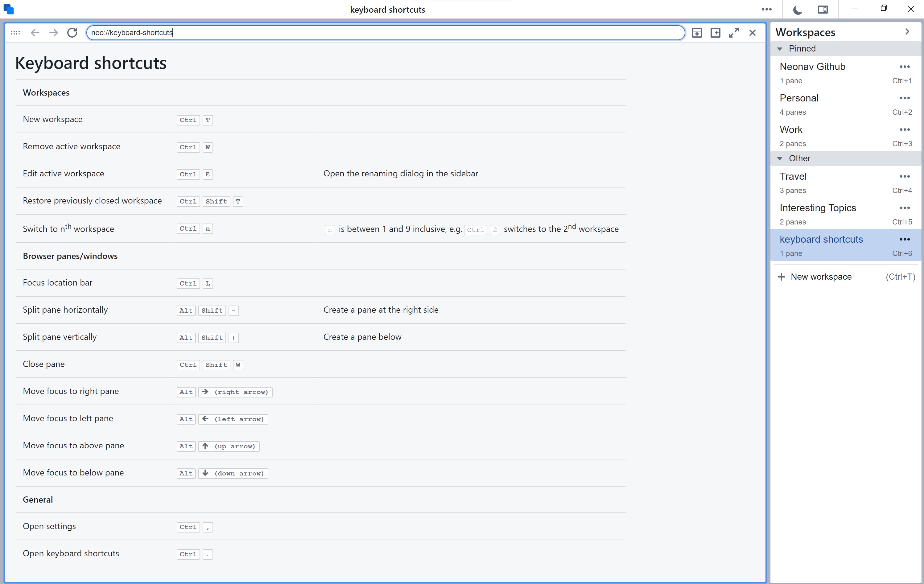Switch to the Neonav Github workspace
Screen dimensions: 924x584
pyautogui.click(x=812, y=67)
